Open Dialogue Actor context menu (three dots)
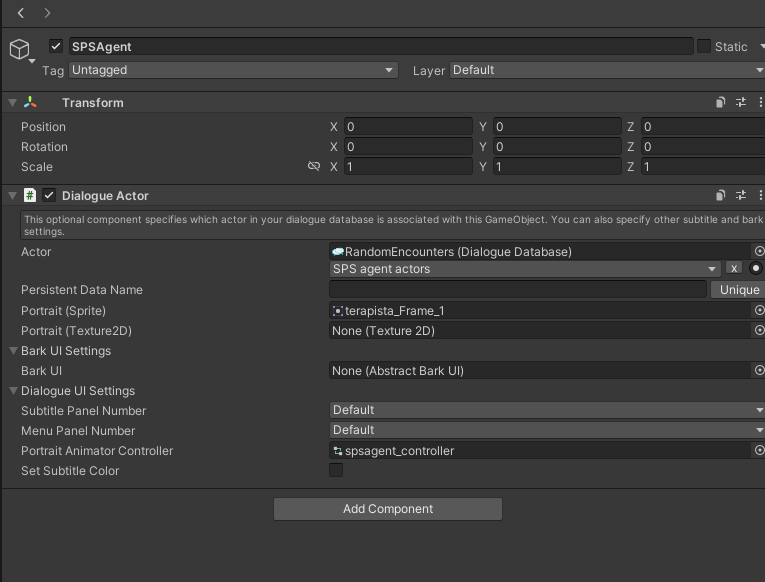The height and width of the screenshot is (582, 765). (x=760, y=195)
